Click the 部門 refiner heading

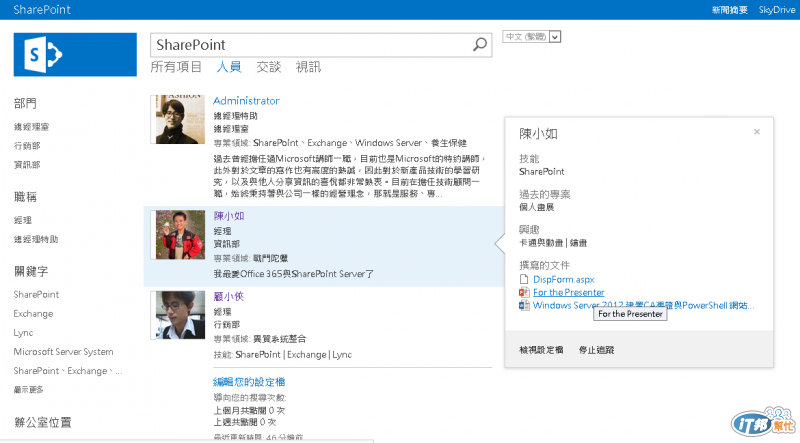(25, 104)
